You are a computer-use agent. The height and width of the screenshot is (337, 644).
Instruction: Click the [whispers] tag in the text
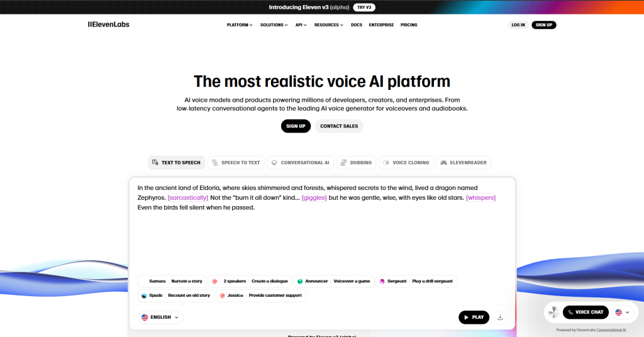click(481, 198)
